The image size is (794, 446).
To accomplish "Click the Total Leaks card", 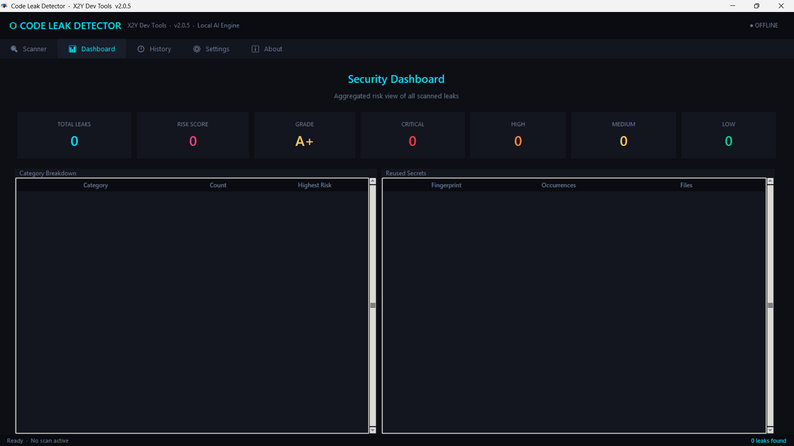I will [x=74, y=135].
